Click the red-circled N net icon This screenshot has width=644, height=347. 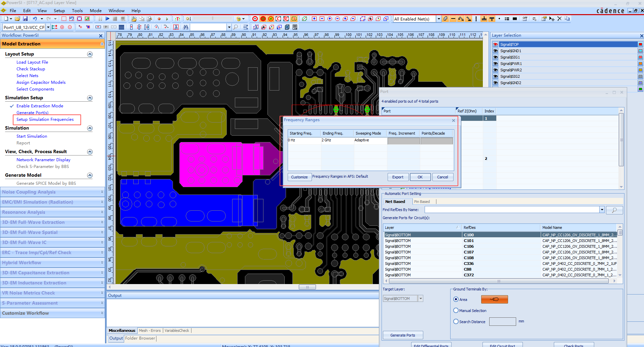point(254,19)
